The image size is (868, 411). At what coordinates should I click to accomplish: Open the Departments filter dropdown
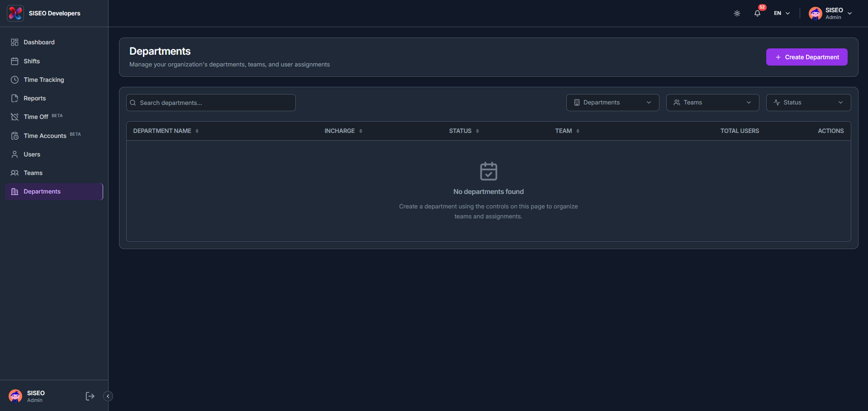(x=612, y=103)
